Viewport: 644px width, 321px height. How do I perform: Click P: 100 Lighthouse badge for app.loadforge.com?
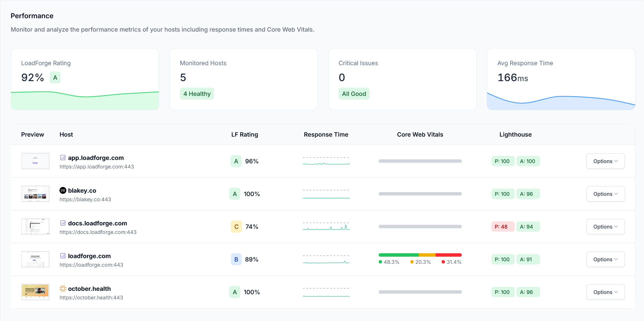[x=503, y=161]
